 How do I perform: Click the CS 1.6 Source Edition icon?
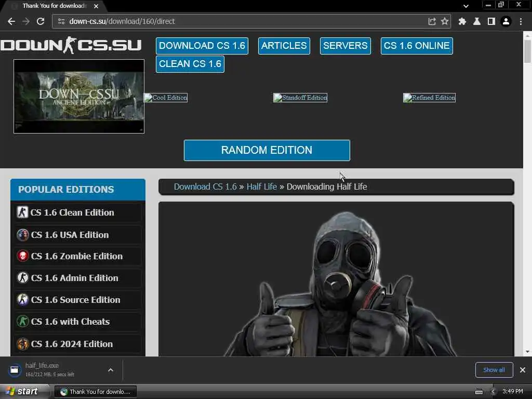click(23, 300)
